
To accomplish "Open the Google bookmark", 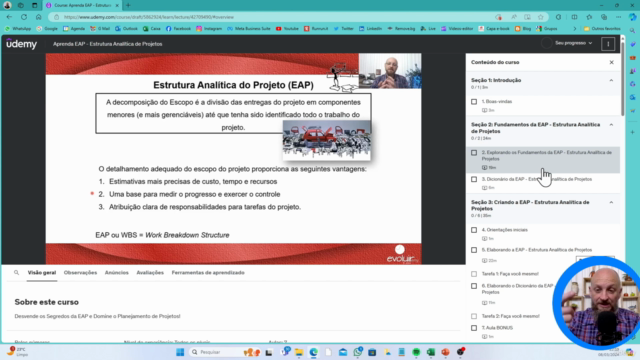I will click(47, 29).
